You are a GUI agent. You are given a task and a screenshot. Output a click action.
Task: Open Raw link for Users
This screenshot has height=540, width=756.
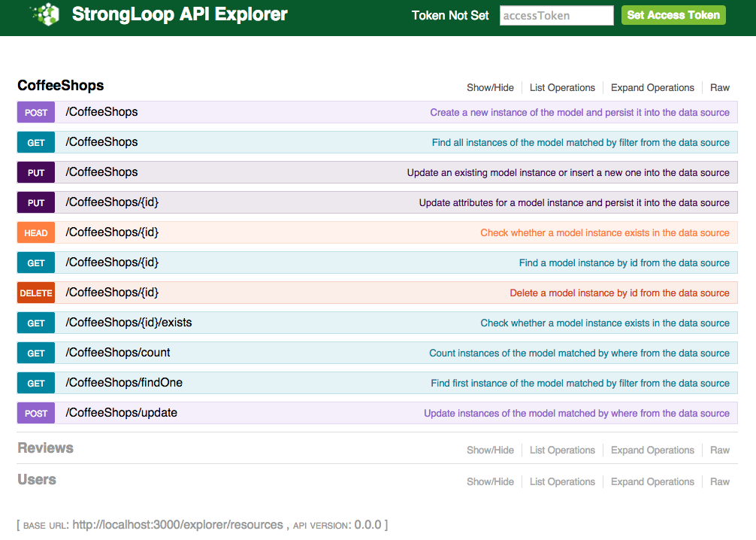719,481
